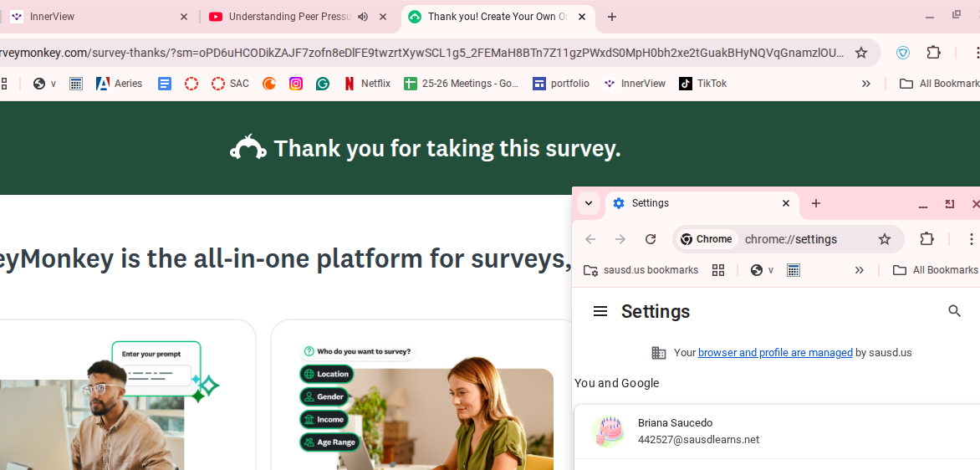The image size is (980, 470).
Task: Mute the Understanding Peer Pressure tab audio
Action: click(363, 17)
